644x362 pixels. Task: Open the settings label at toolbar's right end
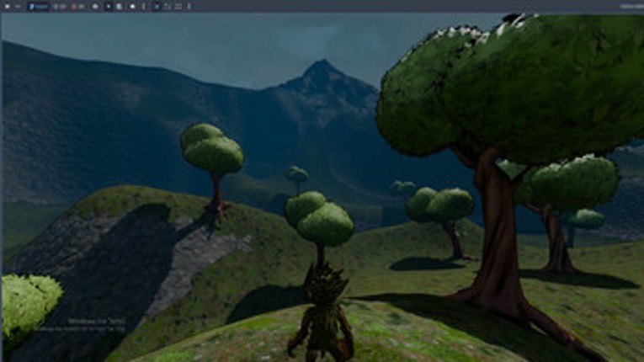[x=631, y=7]
